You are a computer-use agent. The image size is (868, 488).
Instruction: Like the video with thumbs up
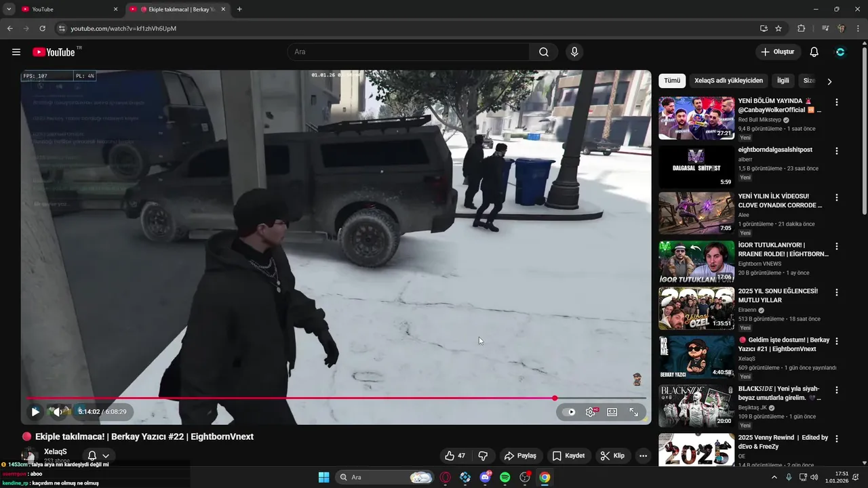pos(454,455)
